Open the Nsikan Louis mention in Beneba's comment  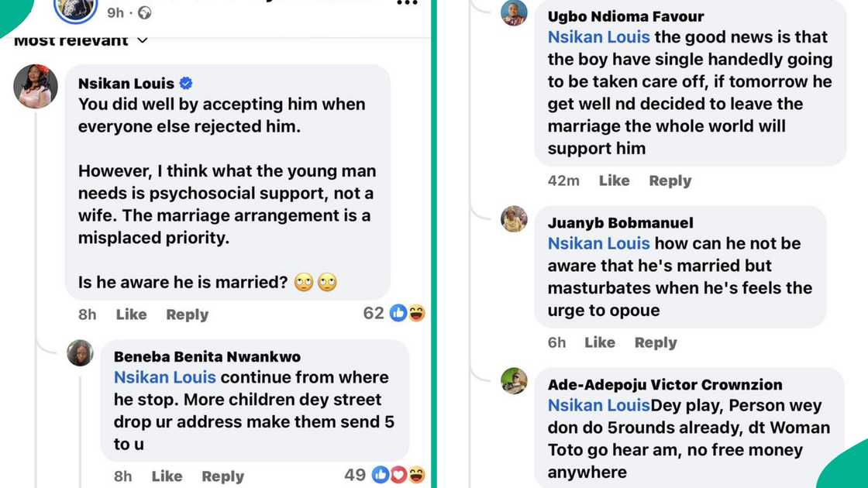coord(164,377)
